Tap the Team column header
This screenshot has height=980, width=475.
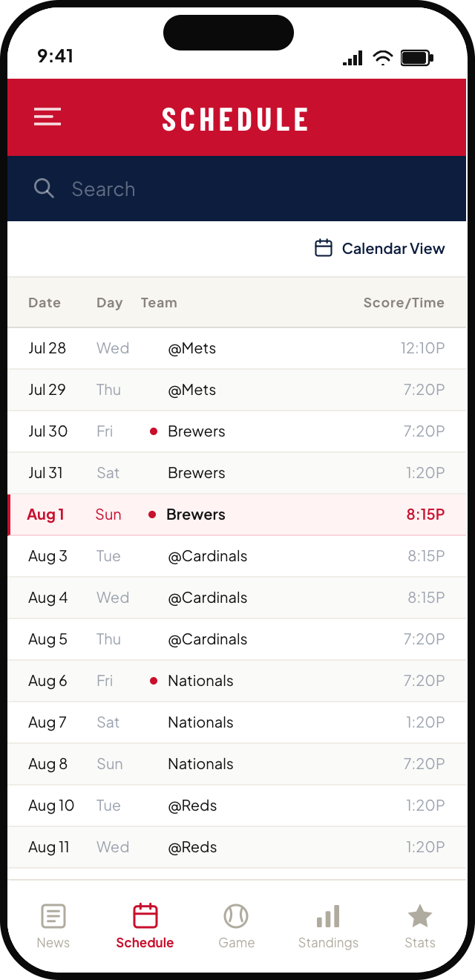[x=159, y=303]
